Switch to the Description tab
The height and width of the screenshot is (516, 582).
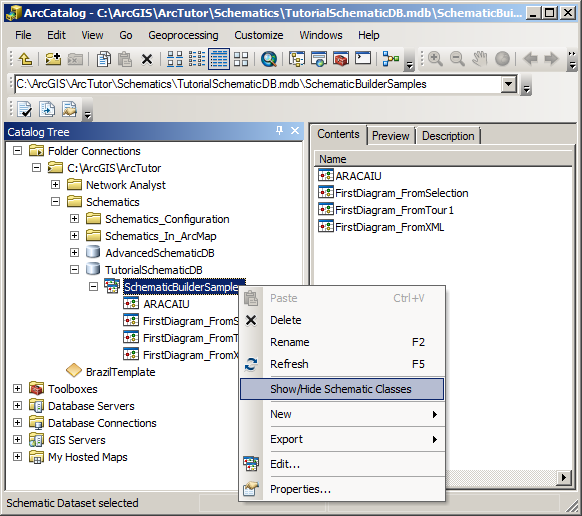click(448, 136)
